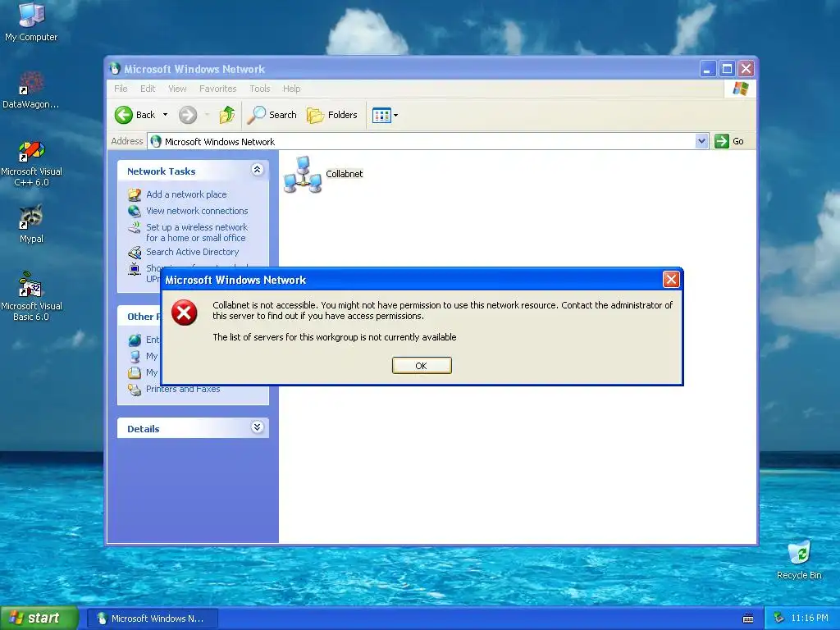
Task: Click the Network Tasks heading
Action: tap(162, 171)
